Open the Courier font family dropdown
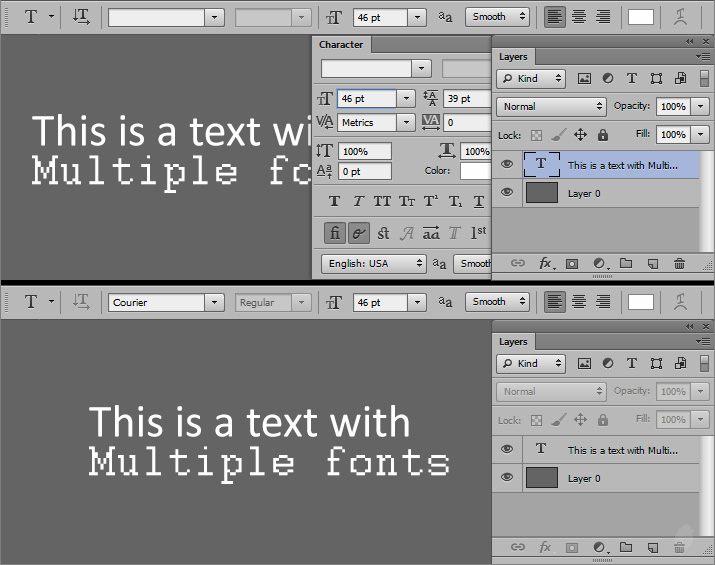Viewport: 715px width, 565px height. 214,302
